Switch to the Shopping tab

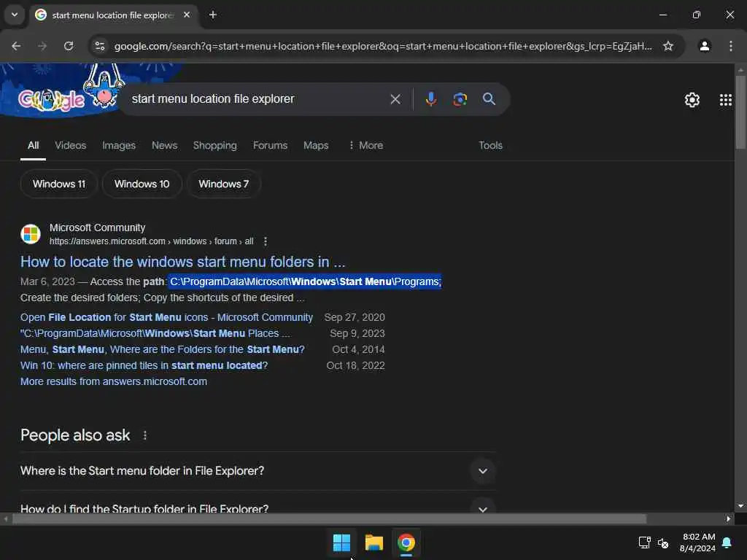click(x=215, y=145)
